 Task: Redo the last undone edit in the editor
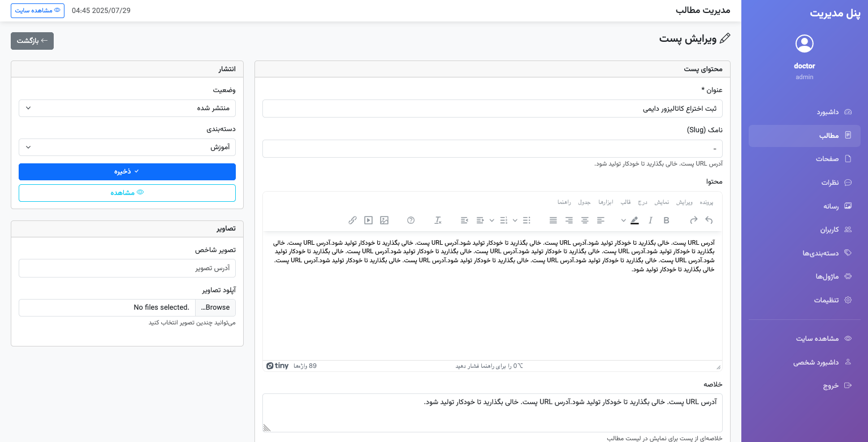(693, 220)
